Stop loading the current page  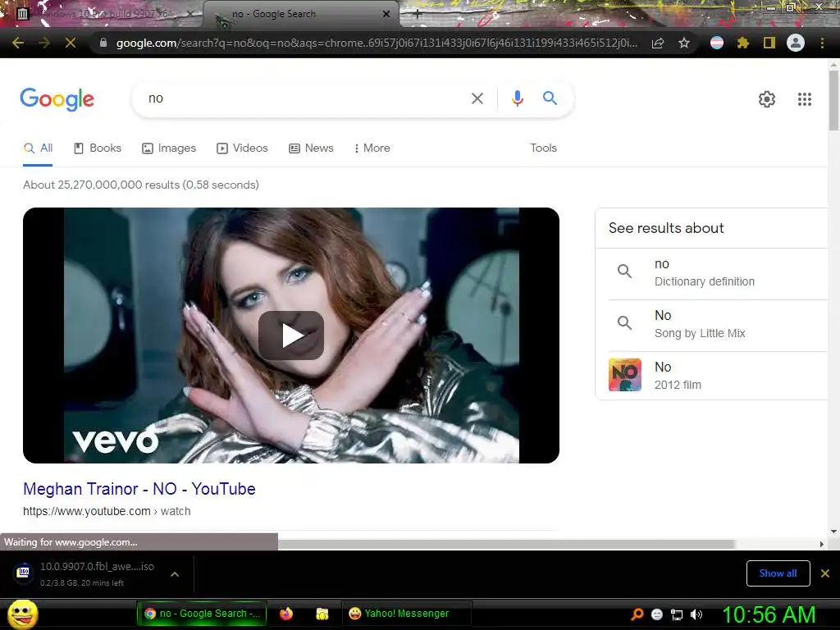pos(71,43)
